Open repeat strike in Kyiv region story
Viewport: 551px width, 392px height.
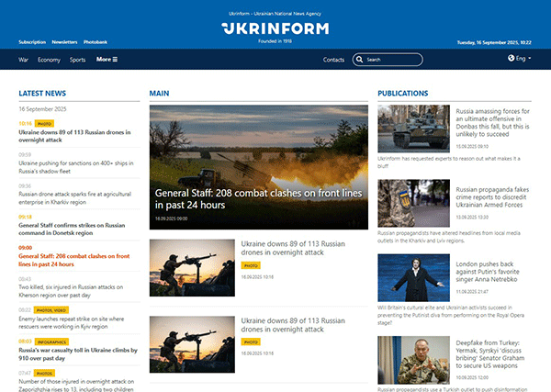coord(72,323)
